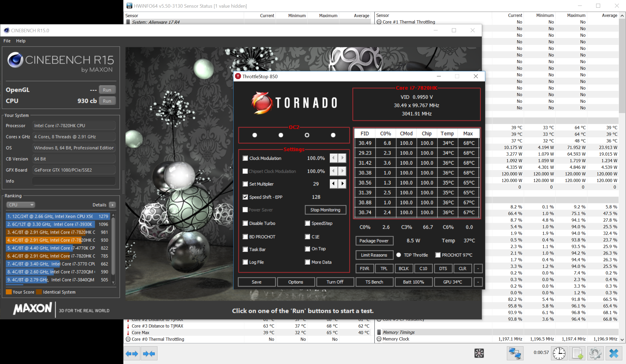
Task: Enable Set Multiplier checkbox
Action: (245, 184)
